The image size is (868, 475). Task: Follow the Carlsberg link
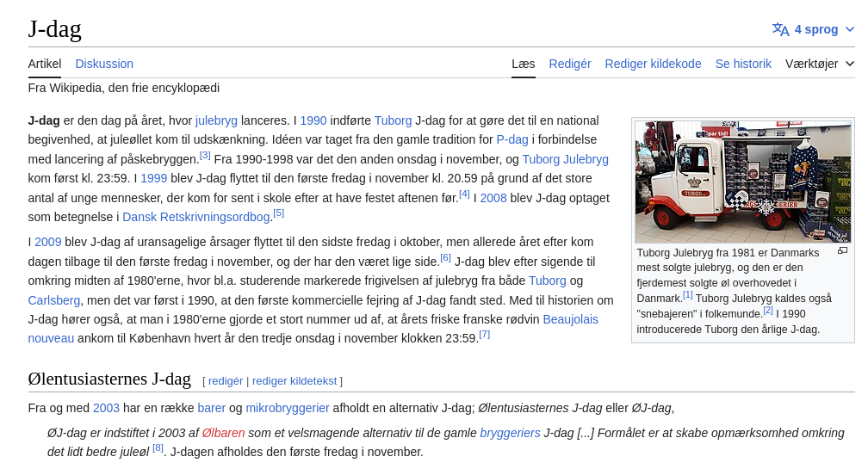click(54, 300)
